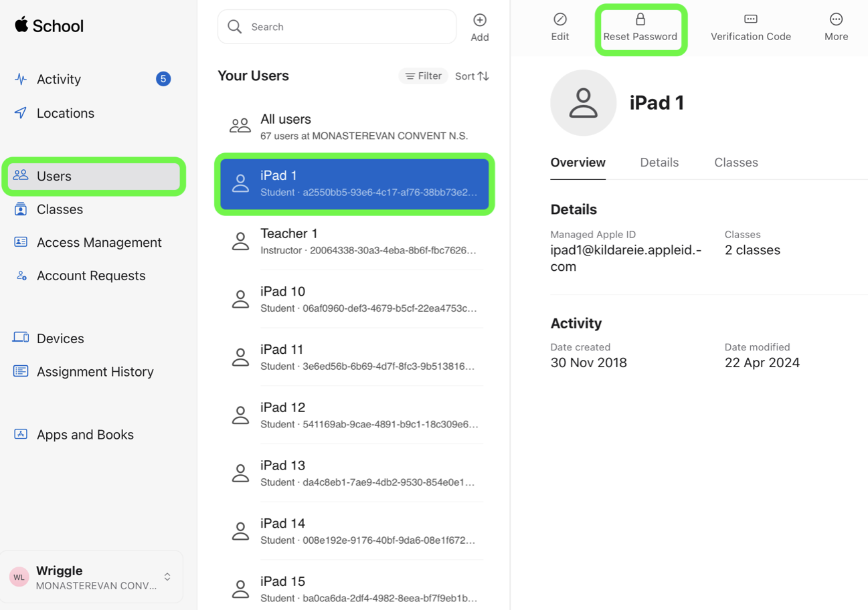Generate a Verification Code

click(751, 27)
